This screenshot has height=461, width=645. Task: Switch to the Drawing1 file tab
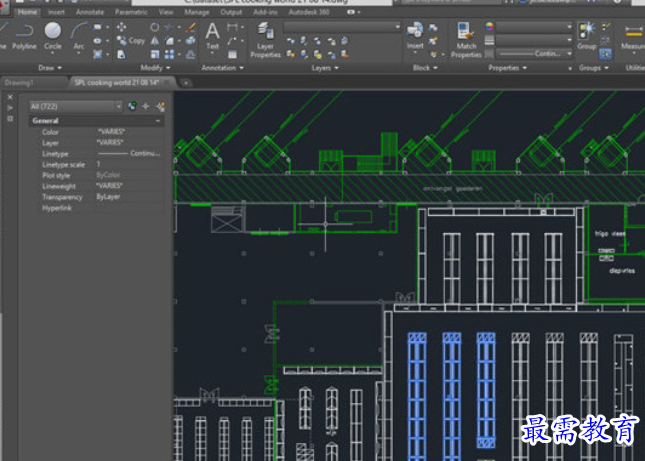pyautogui.click(x=34, y=83)
